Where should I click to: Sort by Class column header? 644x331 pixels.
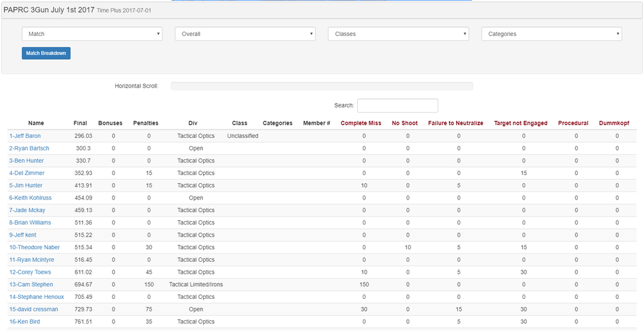pos(240,123)
